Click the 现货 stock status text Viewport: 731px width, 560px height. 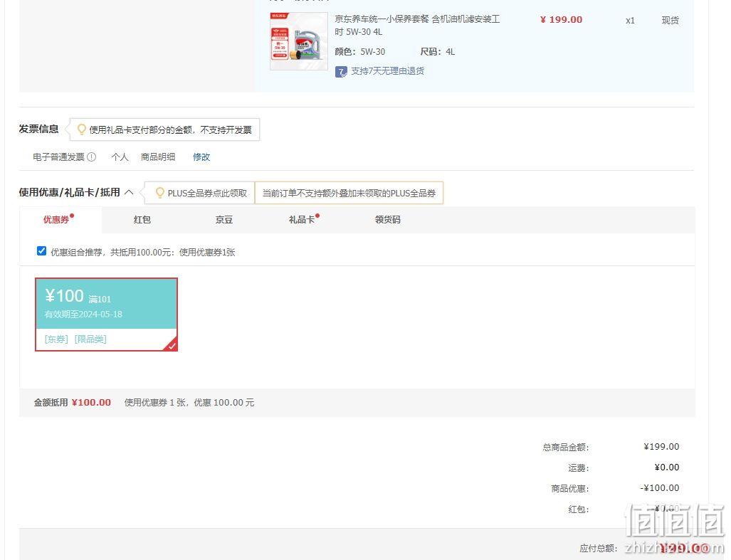670,20
